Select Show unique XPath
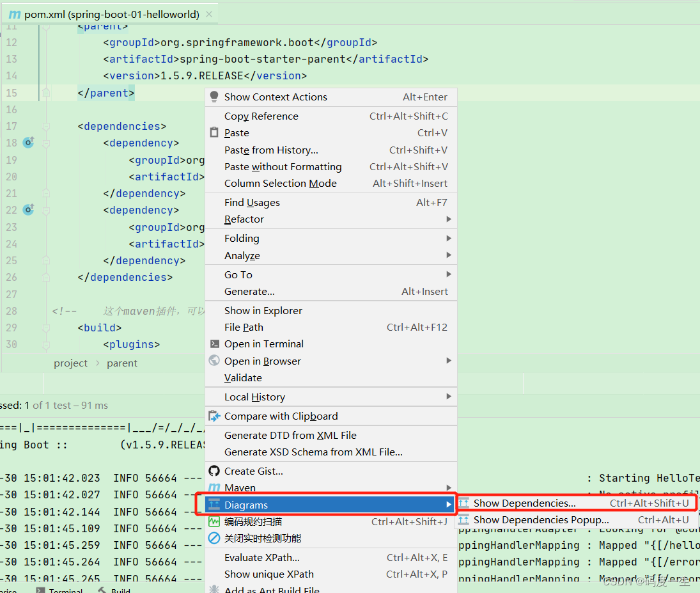This screenshot has height=593, width=700. tap(331, 574)
